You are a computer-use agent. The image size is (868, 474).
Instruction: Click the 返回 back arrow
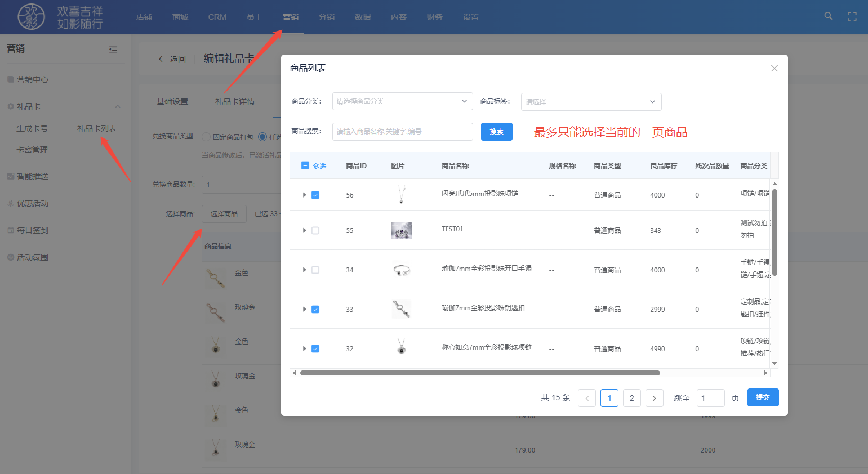pos(161,59)
